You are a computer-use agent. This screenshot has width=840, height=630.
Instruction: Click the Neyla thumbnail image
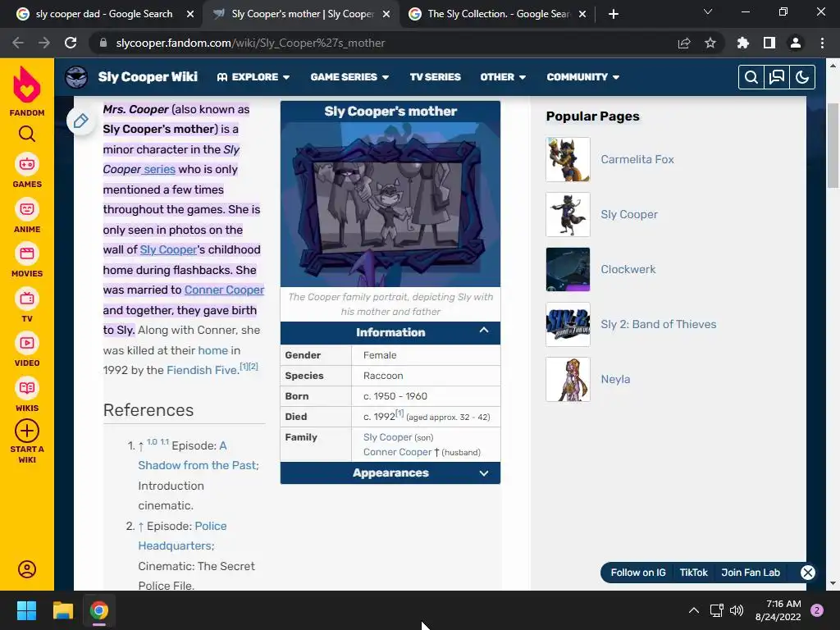(x=568, y=379)
